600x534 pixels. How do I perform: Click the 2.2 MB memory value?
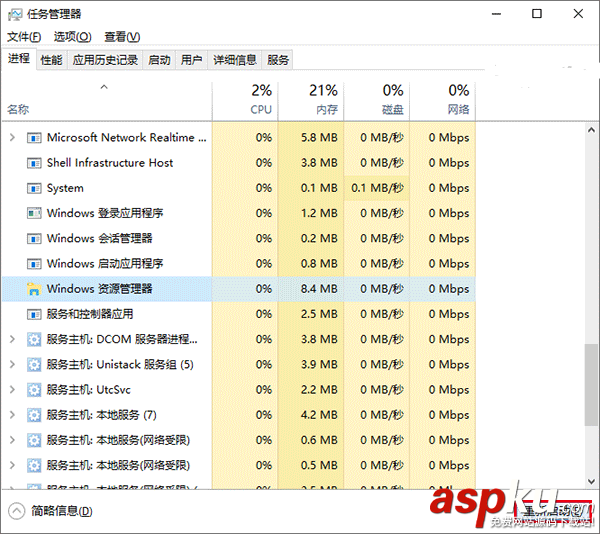point(319,390)
